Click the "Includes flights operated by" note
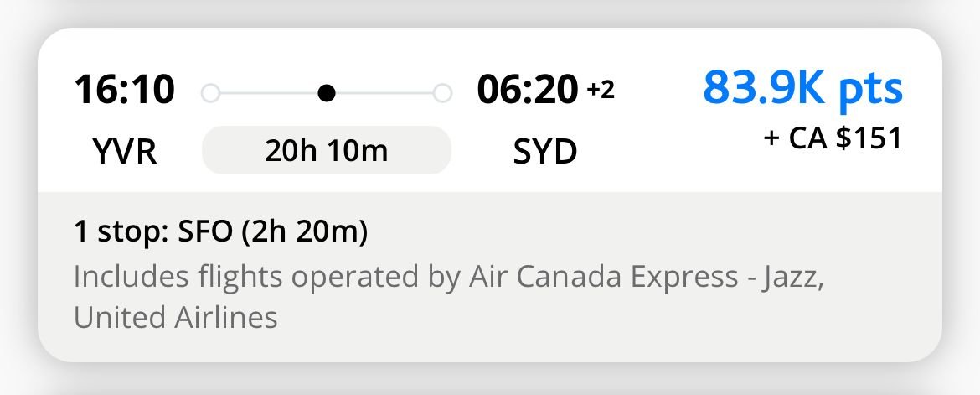Viewport: 980px width, 395px height. pos(264,277)
